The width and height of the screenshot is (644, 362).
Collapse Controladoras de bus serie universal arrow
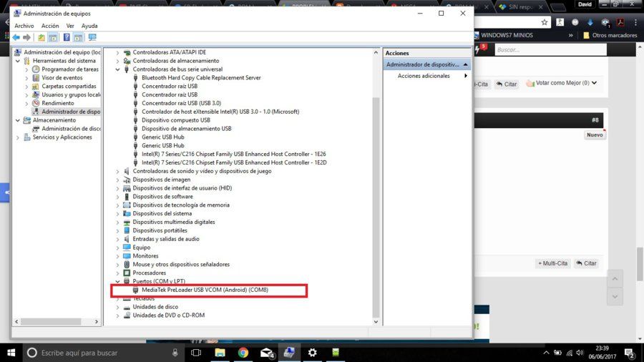pos(117,69)
